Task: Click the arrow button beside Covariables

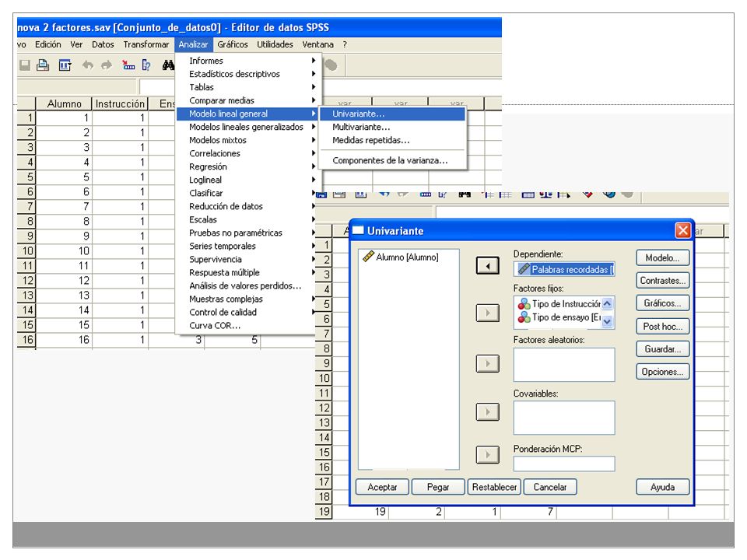Action: click(487, 412)
